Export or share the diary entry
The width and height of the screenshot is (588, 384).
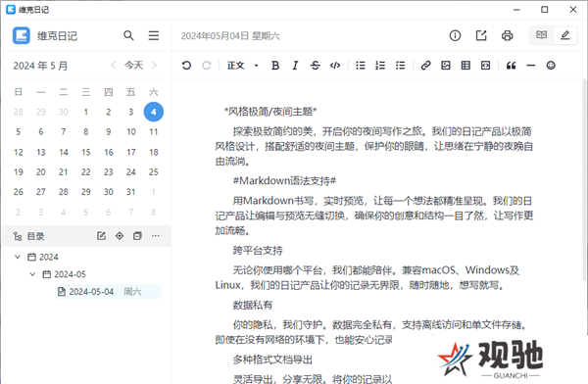pyautogui.click(x=481, y=35)
